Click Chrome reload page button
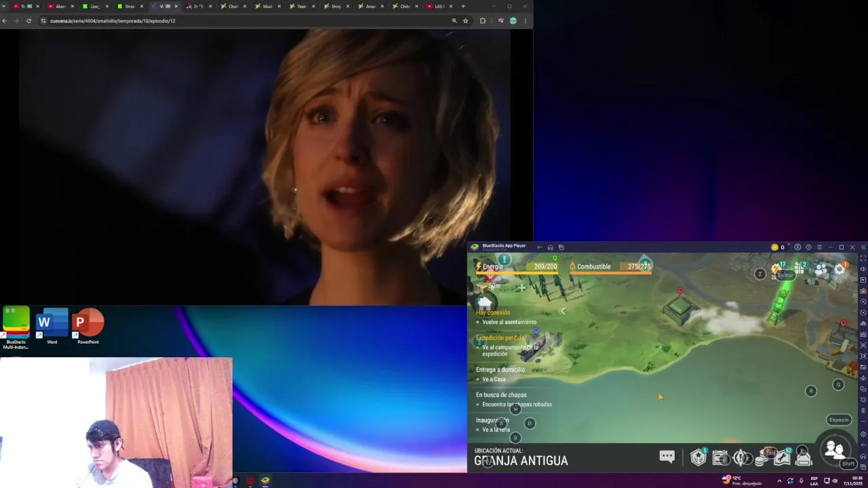 [x=28, y=21]
